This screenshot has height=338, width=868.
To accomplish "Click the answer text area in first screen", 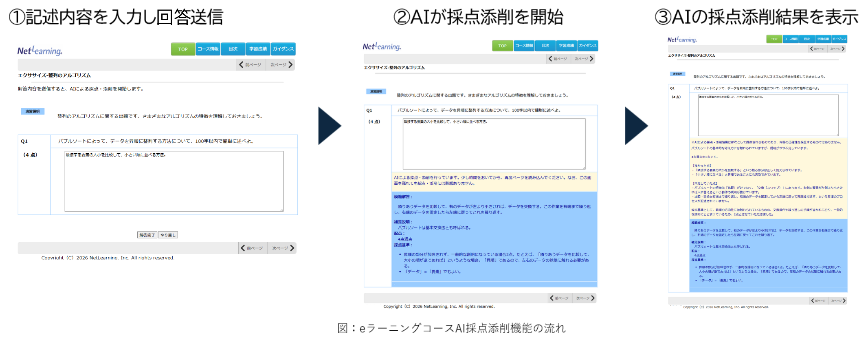I will click(174, 181).
